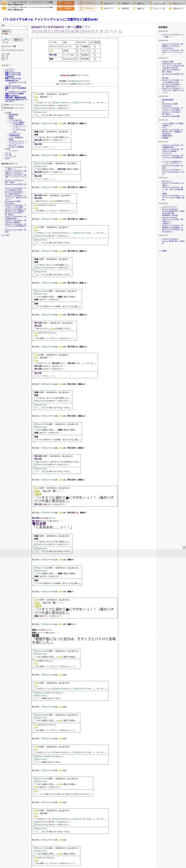Click 検索する directly under the 検索 field
This screenshot has width=186, height=868.
(x=6, y=31)
